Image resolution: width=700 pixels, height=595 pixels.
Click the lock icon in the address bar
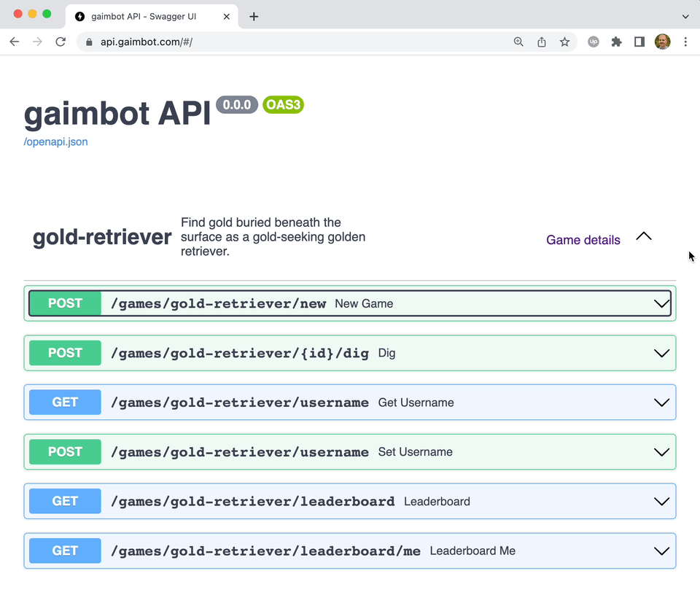tap(89, 42)
